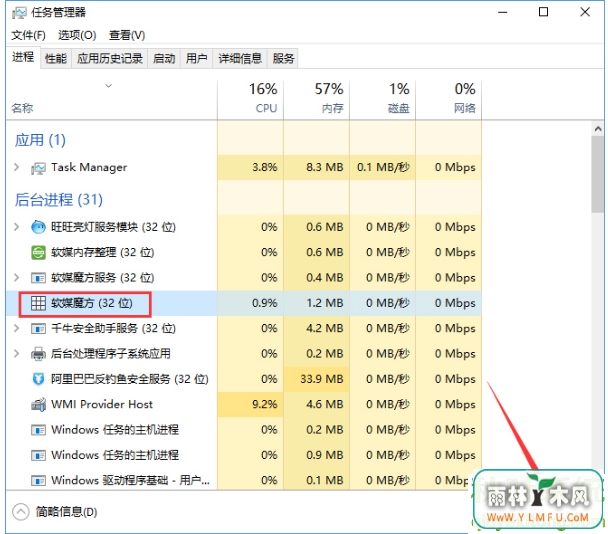Click the 9.2% CPU cell
The width and height of the screenshot is (608, 534).
click(250, 404)
